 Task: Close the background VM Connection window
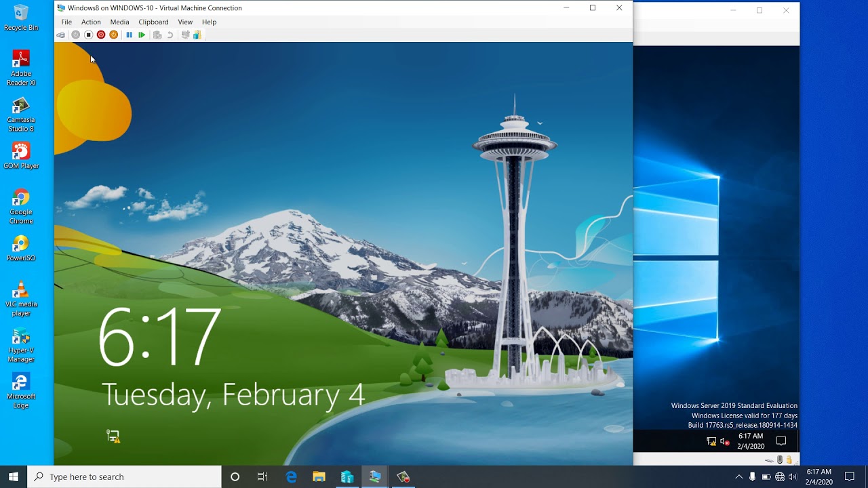(x=786, y=10)
